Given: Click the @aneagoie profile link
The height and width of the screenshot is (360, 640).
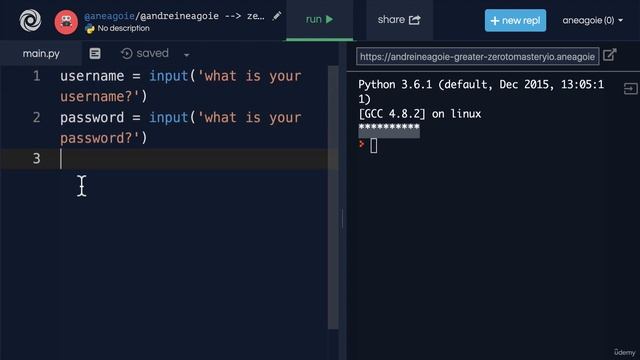Looking at the screenshot, I should pyautogui.click(x=109, y=16).
